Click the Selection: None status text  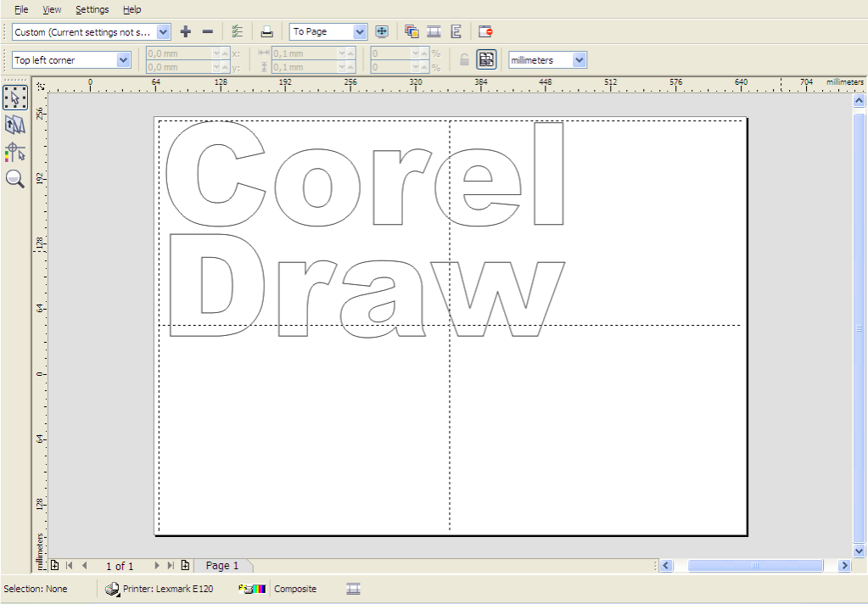coord(36,589)
